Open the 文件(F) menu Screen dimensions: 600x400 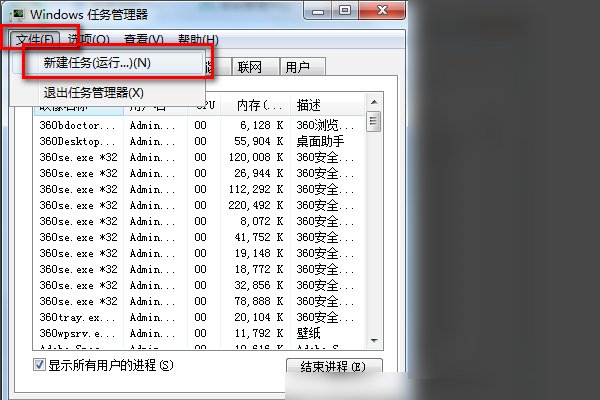coord(35,39)
